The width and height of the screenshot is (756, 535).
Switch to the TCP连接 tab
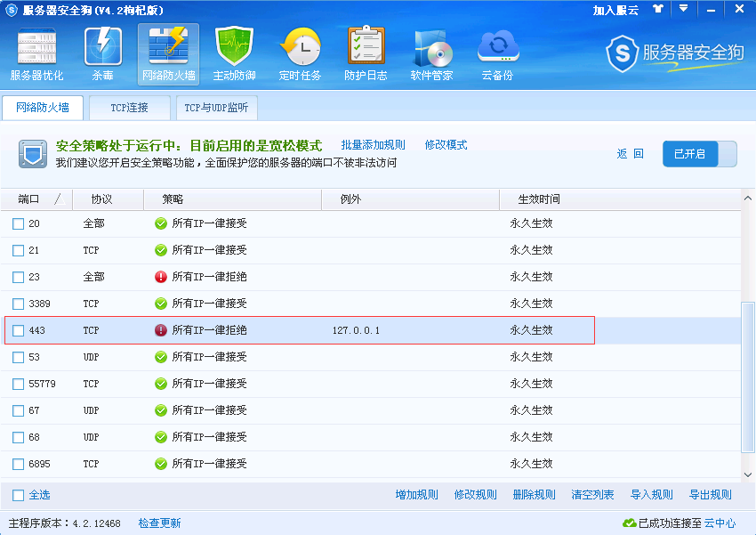click(129, 108)
